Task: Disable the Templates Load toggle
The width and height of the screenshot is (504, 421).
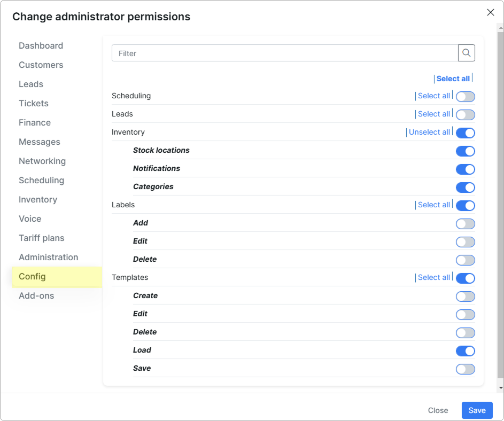Action: tap(465, 351)
